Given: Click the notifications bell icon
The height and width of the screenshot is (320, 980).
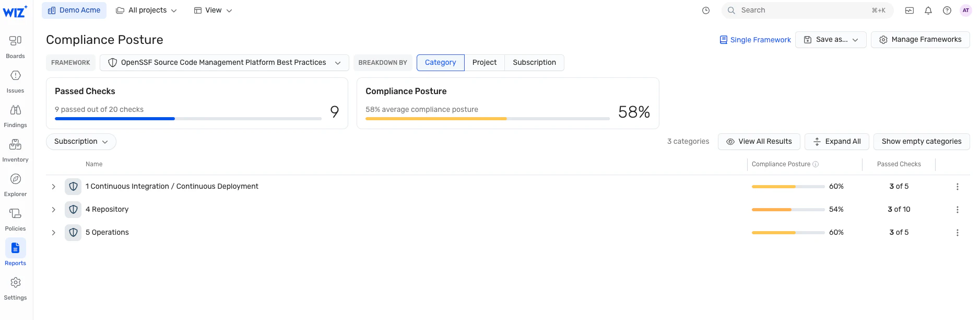Looking at the screenshot, I should [928, 10].
